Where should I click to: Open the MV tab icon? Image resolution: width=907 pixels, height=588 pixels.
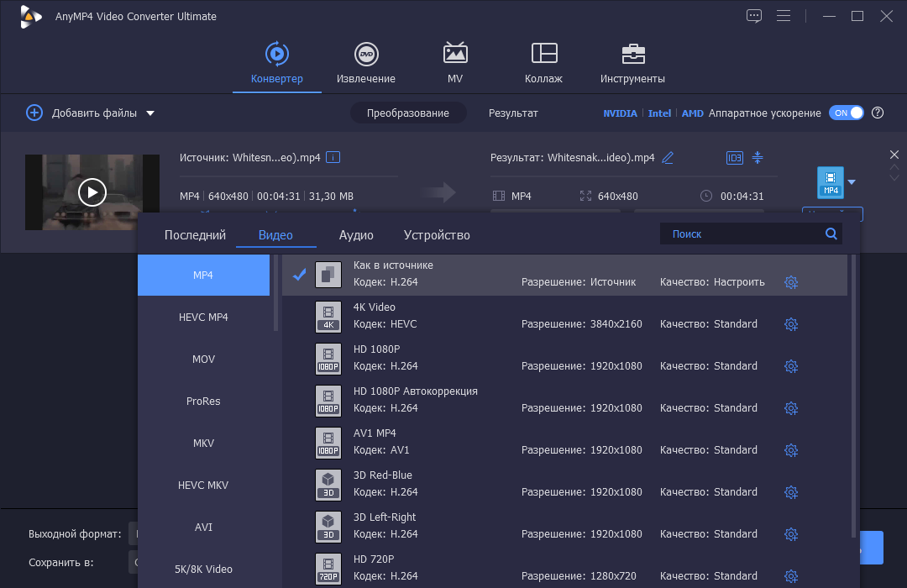point(455,53)
